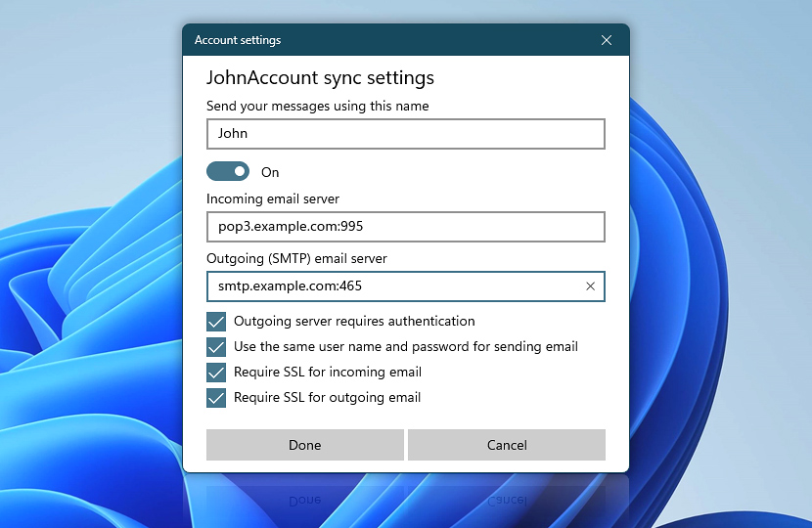This screenshot has height=528, width=812.
Task: Click the Account settings title text
Action: pyautogui.click(x=238, y=40)
